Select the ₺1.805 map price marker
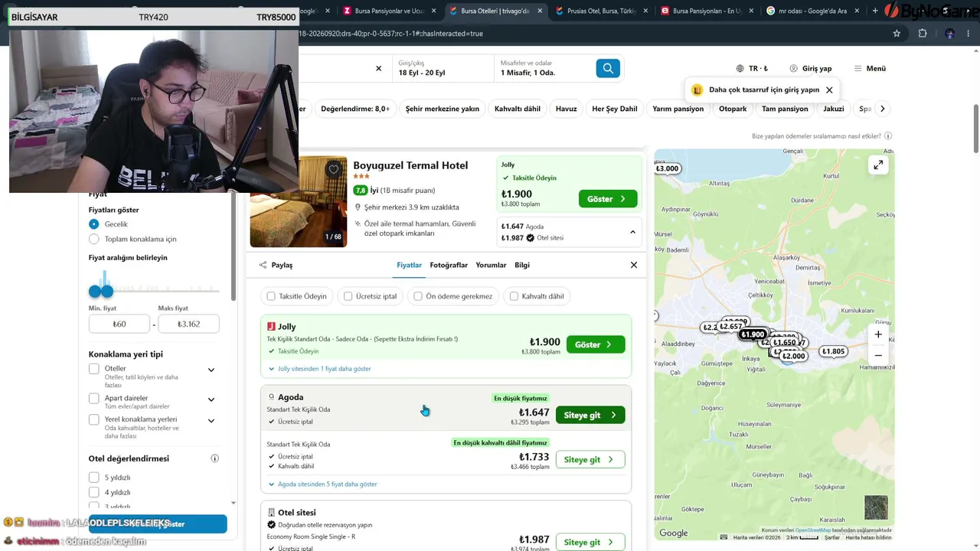The image size is (980, 551). pyautogui.click(x=833, y=351)
